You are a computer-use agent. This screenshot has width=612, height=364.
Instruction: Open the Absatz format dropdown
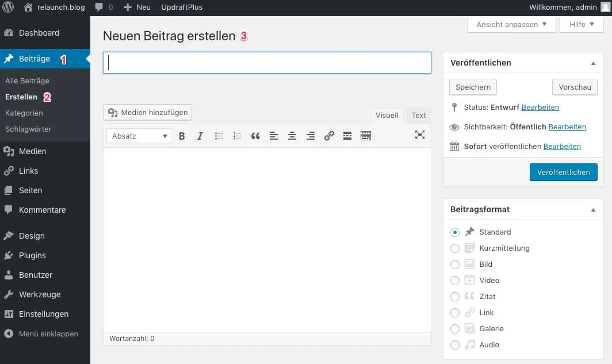139,136
